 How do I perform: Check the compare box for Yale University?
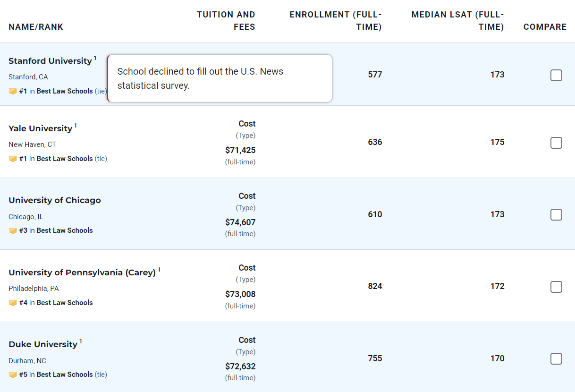(556, 143)
